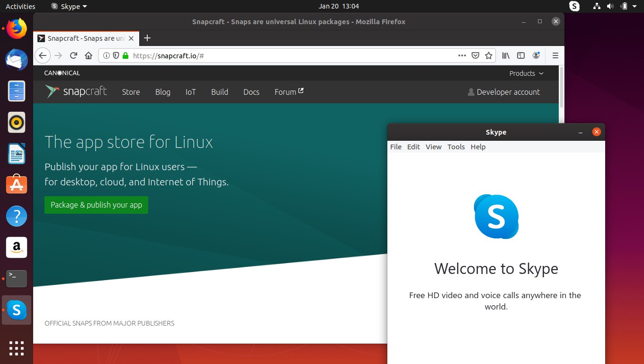
Task: Show site information for snapcraft.io
Action: 106,55
